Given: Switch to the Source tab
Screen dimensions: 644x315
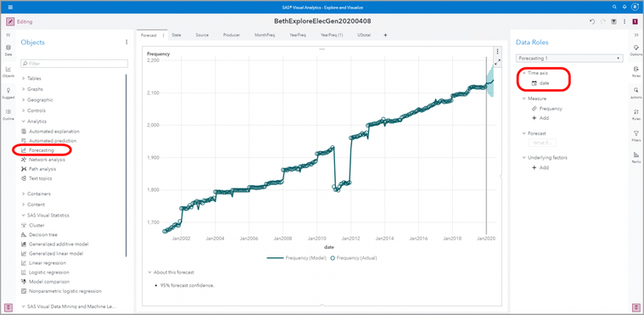Looking at the screenshot, I should click(202, 36).
